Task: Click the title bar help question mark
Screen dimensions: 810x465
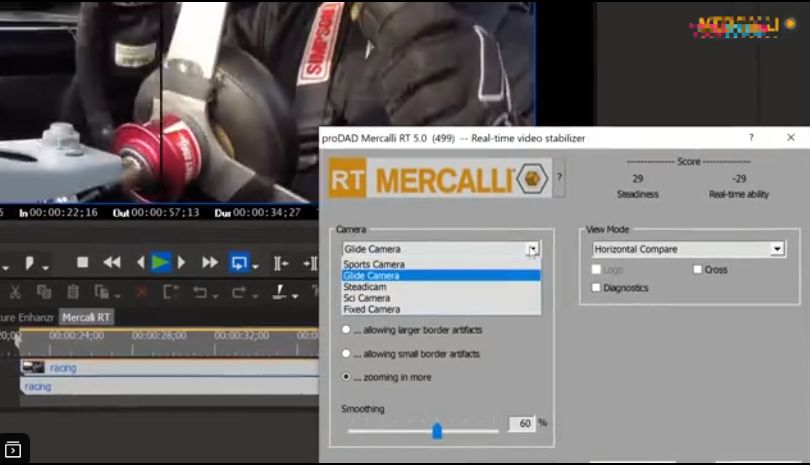Action: (752, 137)
